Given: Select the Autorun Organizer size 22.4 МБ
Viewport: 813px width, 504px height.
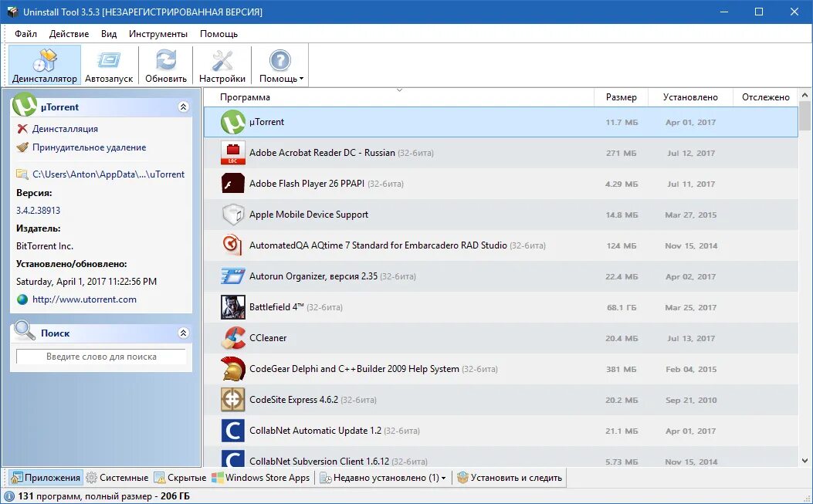Looking at the screenshot, I should coord(622,276).
